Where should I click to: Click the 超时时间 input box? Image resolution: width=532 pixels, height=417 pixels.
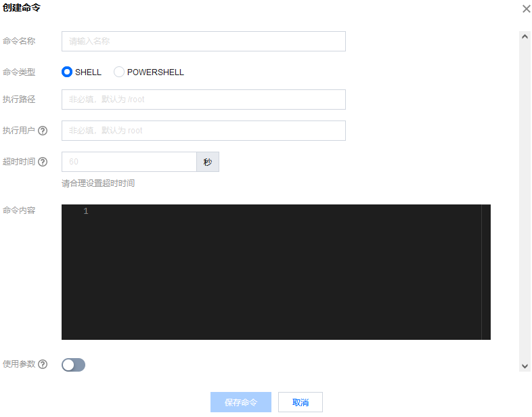tap(129, 162)
